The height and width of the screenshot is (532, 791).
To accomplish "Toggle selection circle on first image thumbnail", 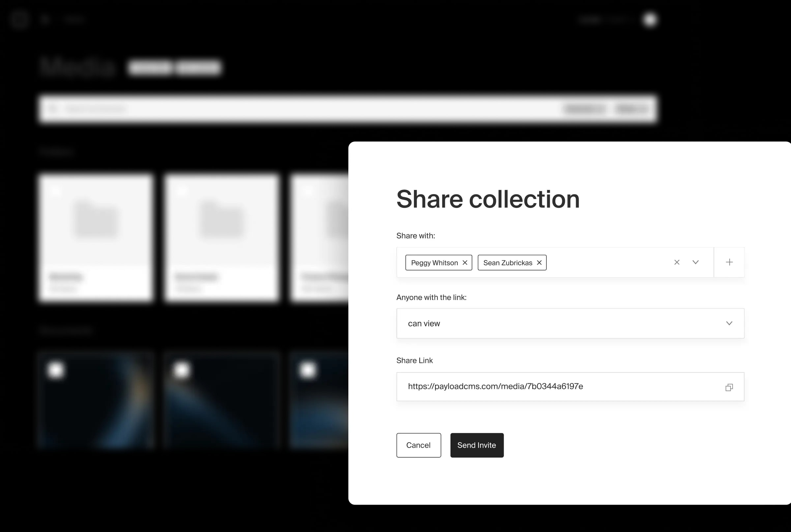I will 56,370.
